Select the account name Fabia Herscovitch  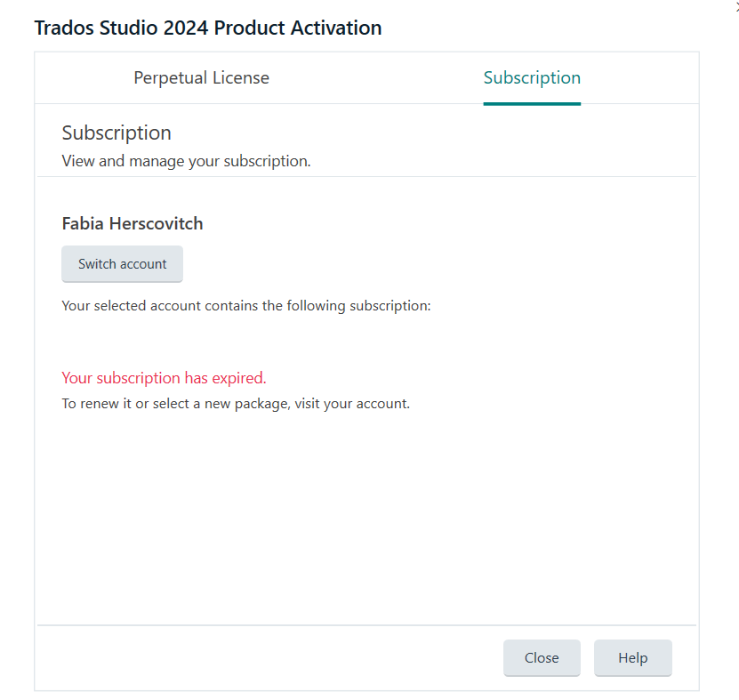132,223
